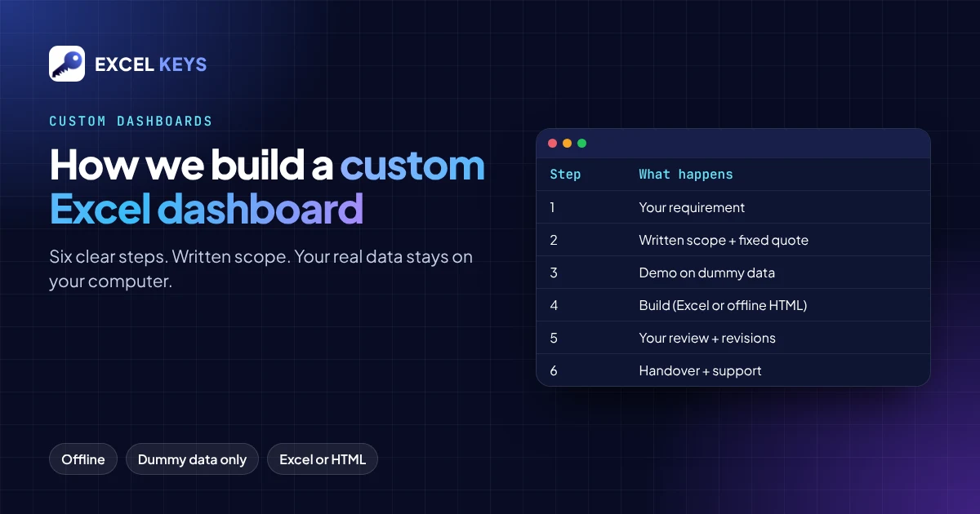Screen dimensions: 980x514
Task: Click the 'Build (Excel or offline HTML)' cell
Action: [723, 305]
